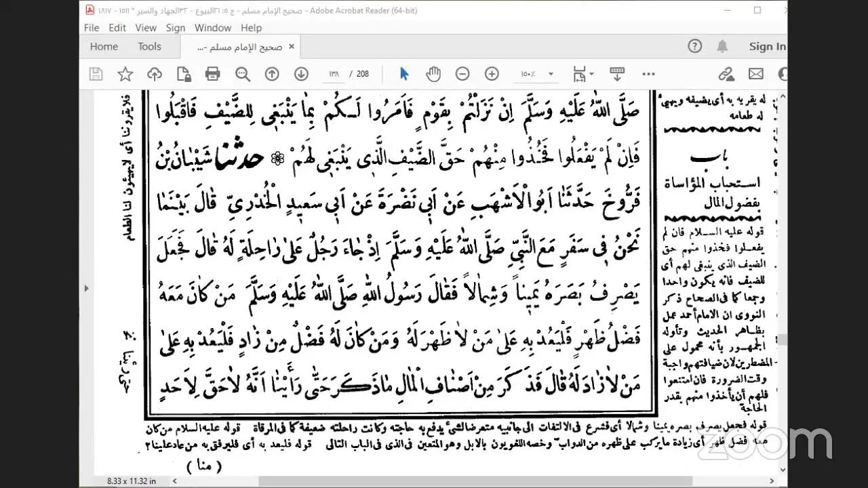Open the View menu
The height and width of the screenshot is (488, 868).
coord(146,28)
